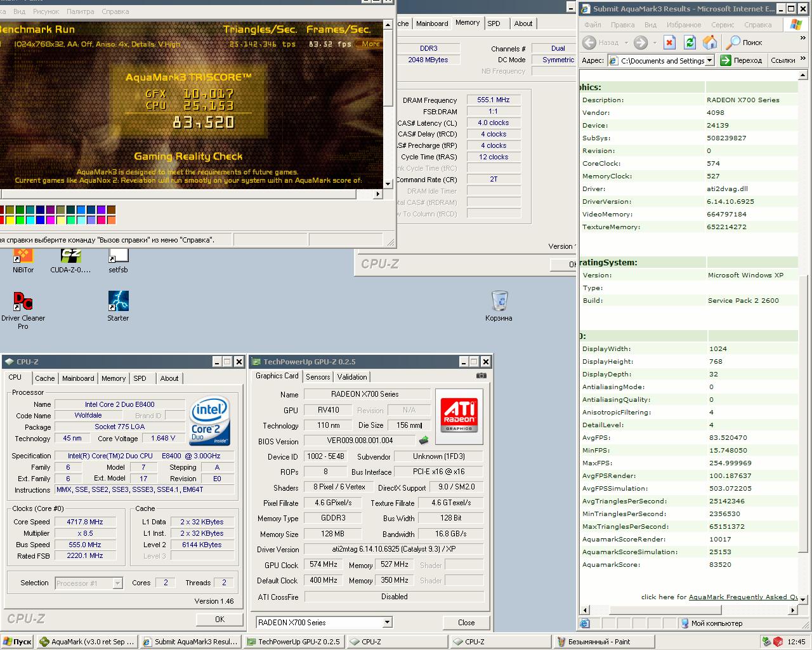
Task: Click the GPU-Z title bar icon
Action: tap(256, 362)
